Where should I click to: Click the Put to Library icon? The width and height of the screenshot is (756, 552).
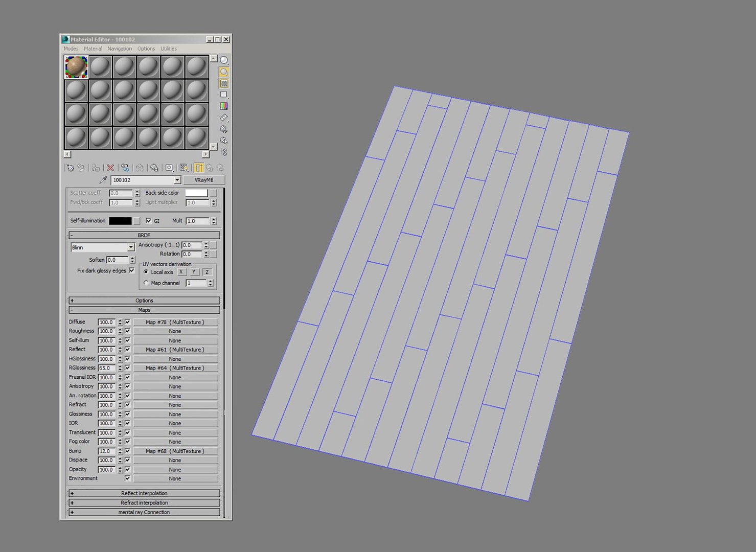point(154,168)
